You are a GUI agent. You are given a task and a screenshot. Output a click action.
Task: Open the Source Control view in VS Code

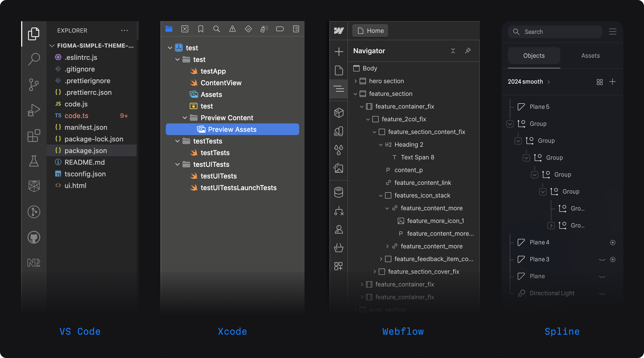point(34,84)
